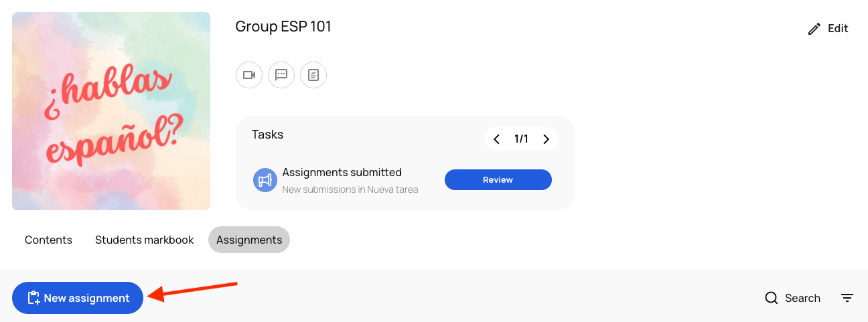Click the document notes icon
The width and height of the screenshot is (868, 322).
point(313,75)
